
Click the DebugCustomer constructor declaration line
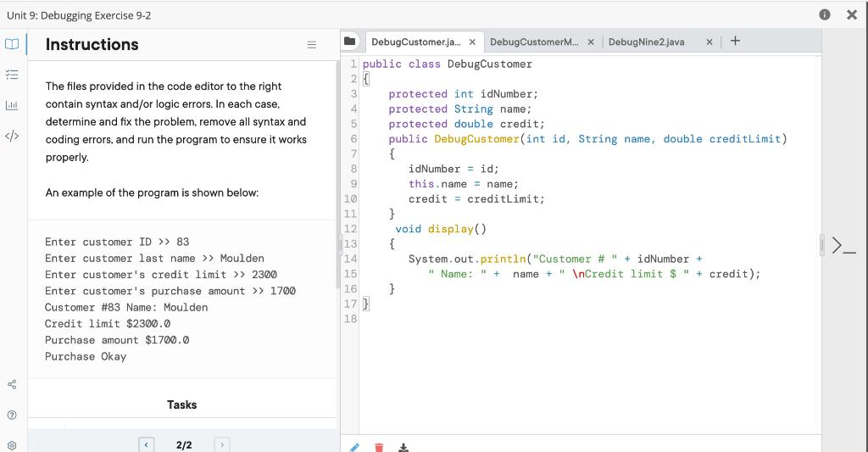point(587,139)
